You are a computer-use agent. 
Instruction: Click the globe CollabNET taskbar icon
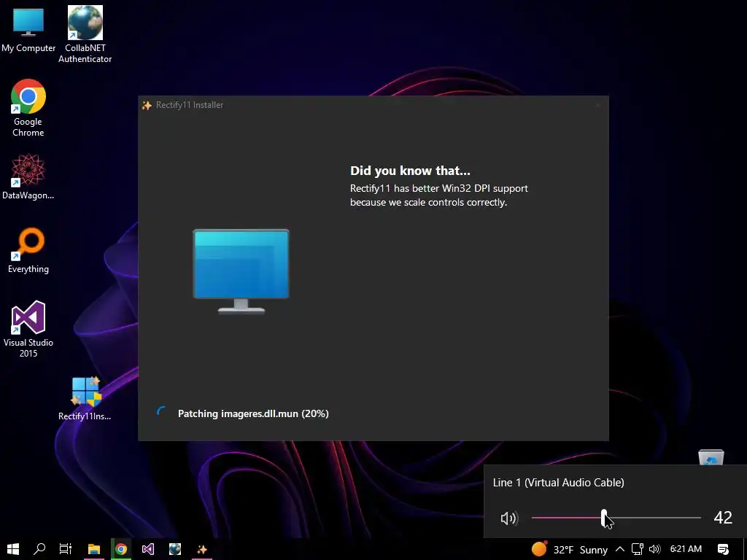coord(175,549)
